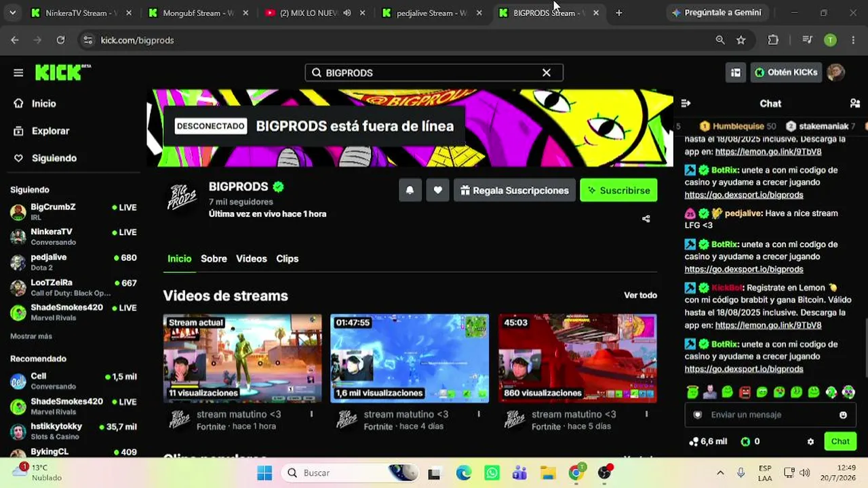868x488 pixels.
Task: Open Chrome extensions puzzle icon
Action: click(x=773, y=40)
